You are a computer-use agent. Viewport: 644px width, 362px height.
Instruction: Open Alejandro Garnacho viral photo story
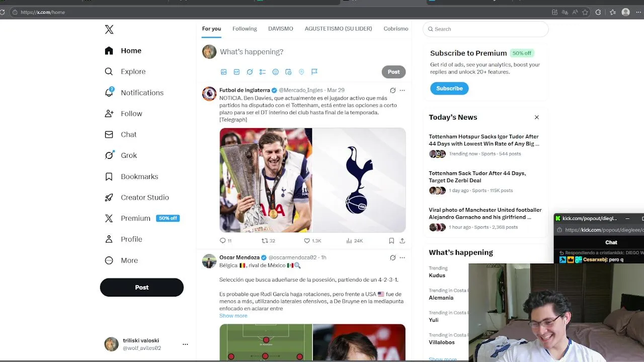485,213
